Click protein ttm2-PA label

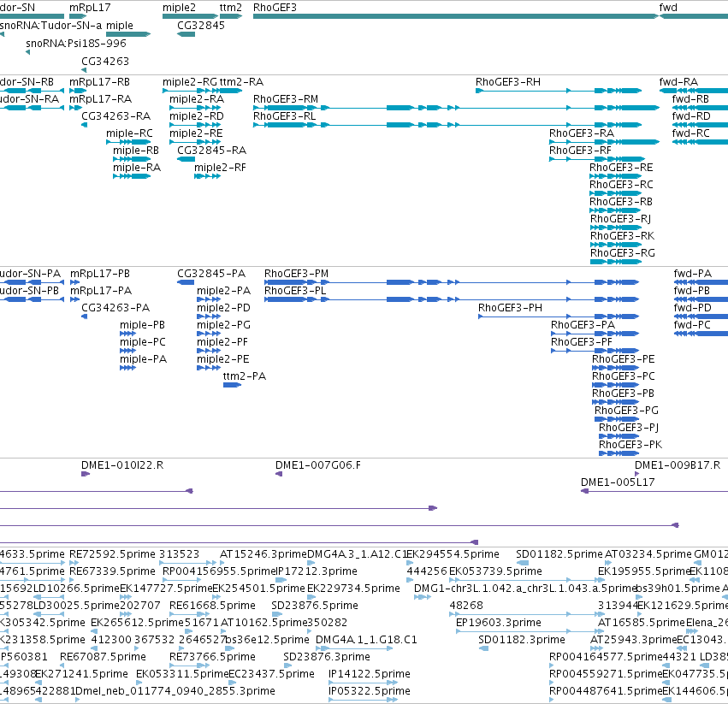245,376
